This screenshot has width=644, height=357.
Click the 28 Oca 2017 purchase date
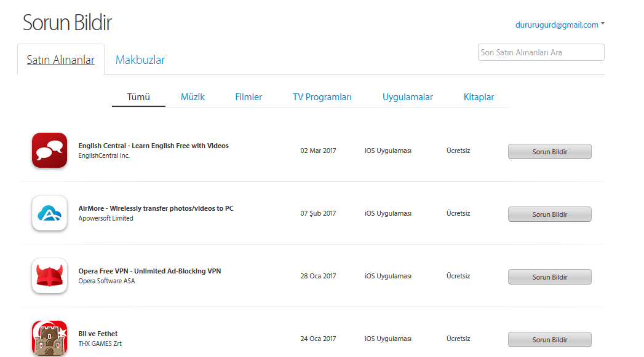pyautogui.click(x=318, y=276)
